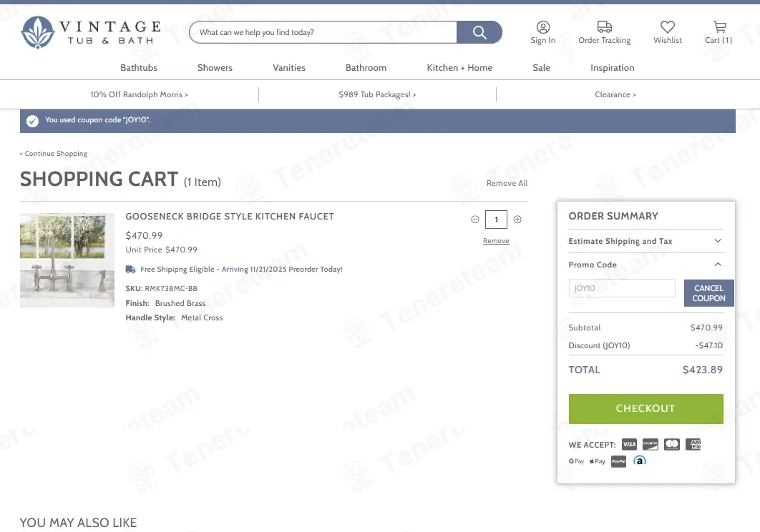Open the Showers menu
Screen dimensions: 760x532
pyautogui.click(x=215, y=68)
